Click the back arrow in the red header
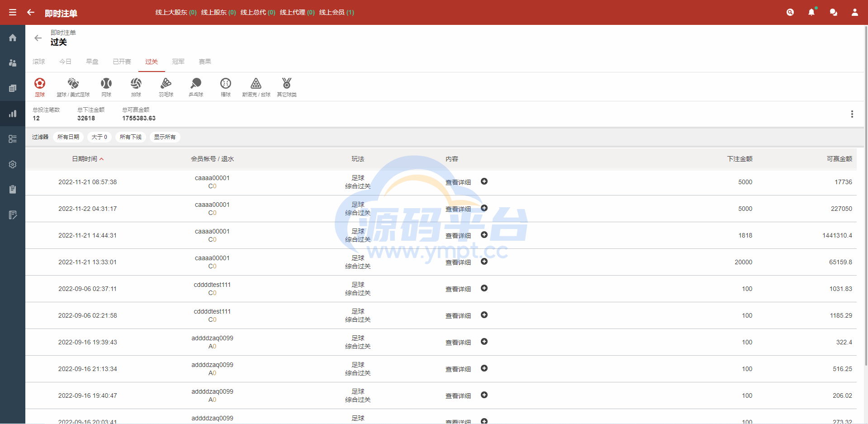Image resolution: width=868 pixels, height=424 pixels. (x=31, y=12)
